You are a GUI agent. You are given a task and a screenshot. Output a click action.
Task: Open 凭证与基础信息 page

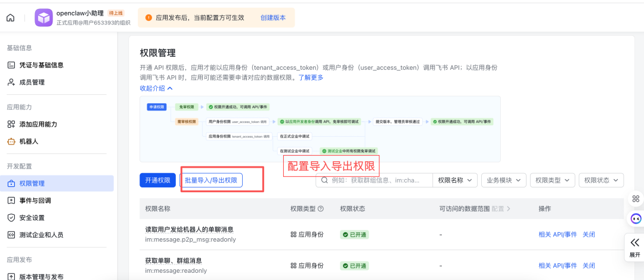pos(41,65)
